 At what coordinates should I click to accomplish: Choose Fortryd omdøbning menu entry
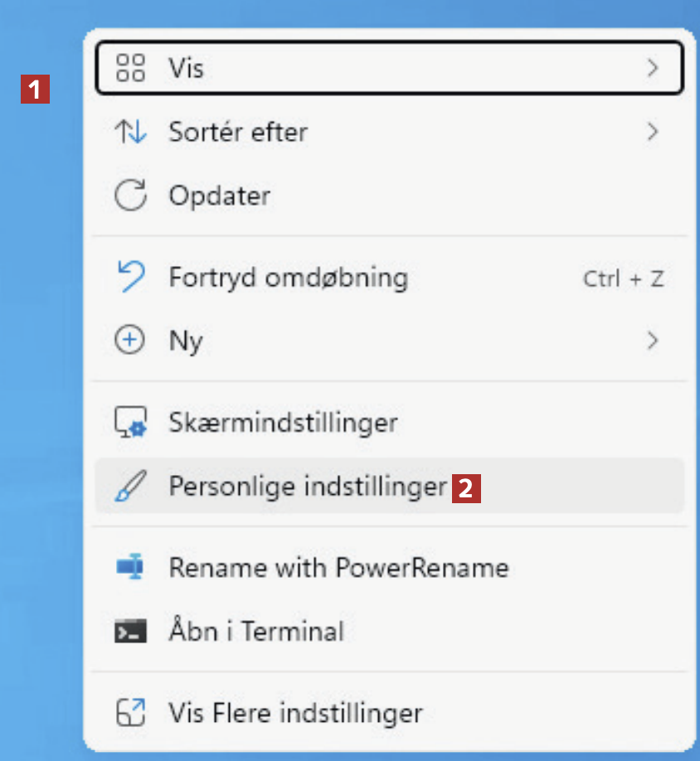288,277
